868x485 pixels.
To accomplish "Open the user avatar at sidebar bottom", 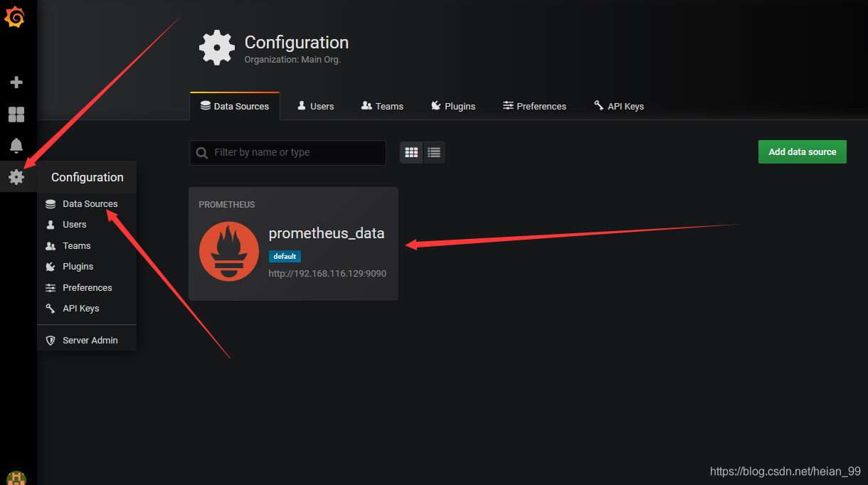I will point(16,478).
